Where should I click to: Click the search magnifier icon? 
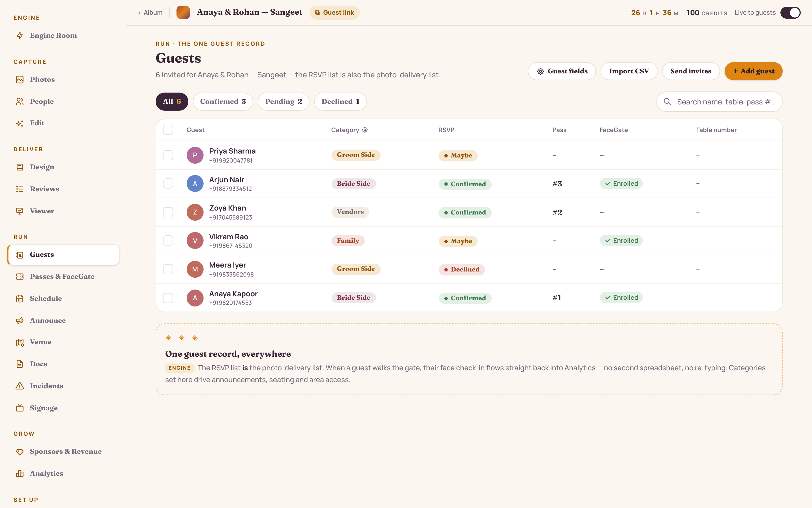coord(667,102)
